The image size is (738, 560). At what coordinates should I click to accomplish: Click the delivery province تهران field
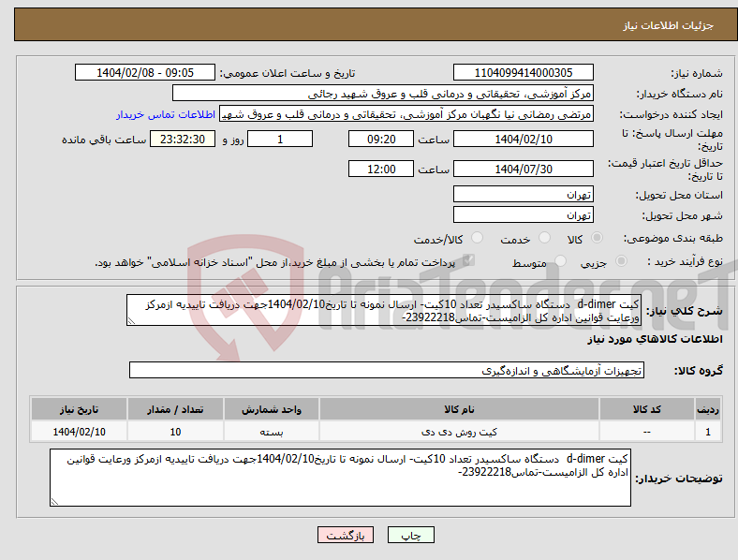point(523,194)
